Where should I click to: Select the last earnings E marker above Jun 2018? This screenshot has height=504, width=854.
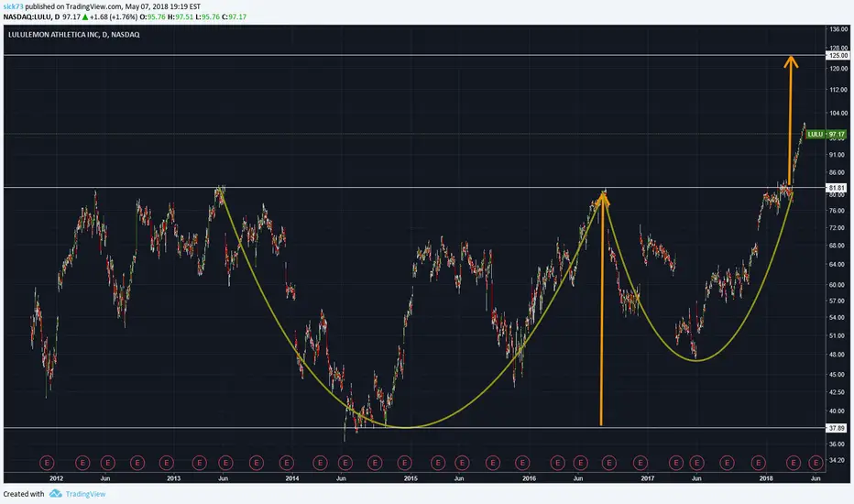click(816, 463)
